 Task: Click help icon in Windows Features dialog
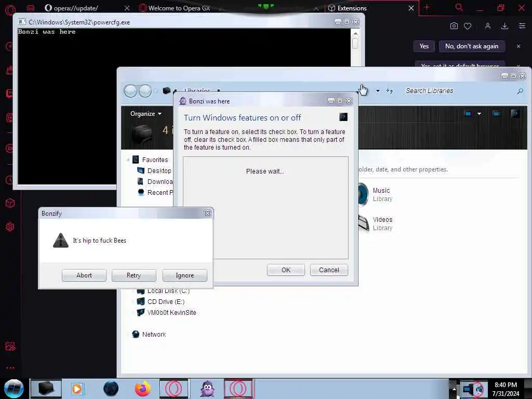click(x=343, y=117)
